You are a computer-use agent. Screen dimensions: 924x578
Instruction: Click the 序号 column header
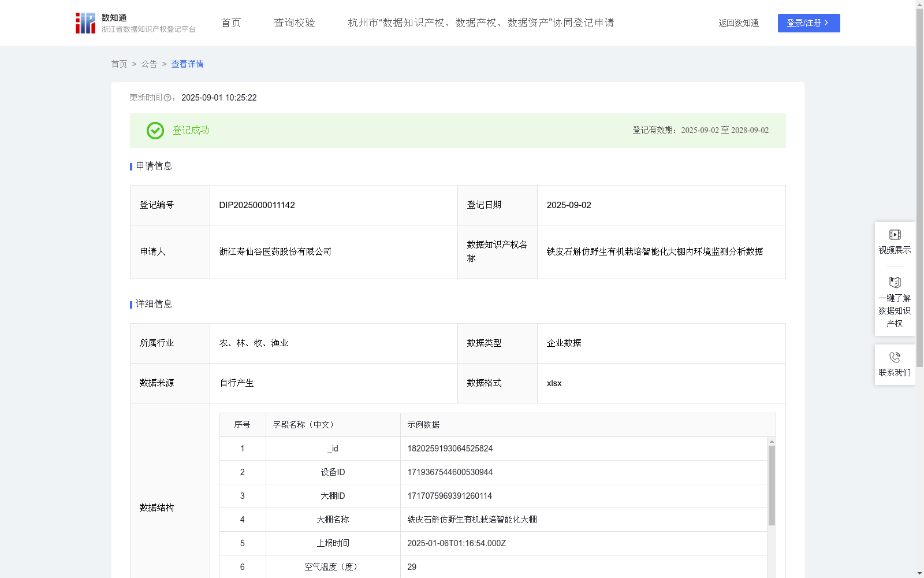click(243, 425)
